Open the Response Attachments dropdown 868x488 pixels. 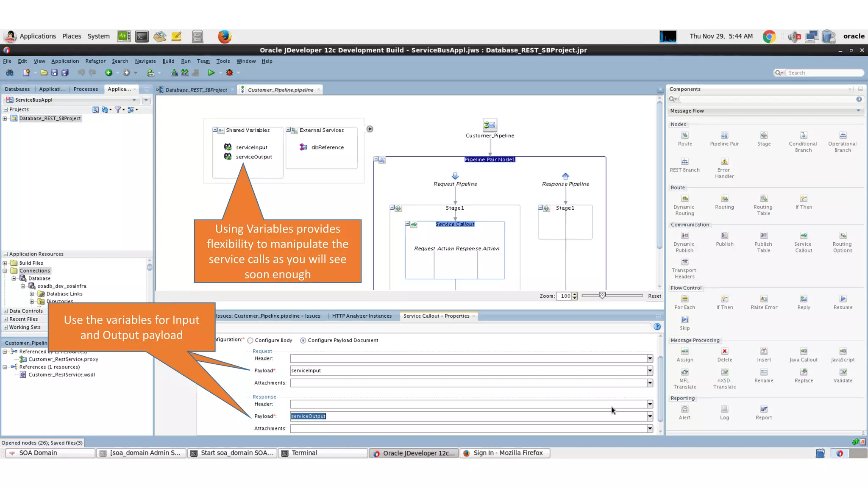[650, 429]
